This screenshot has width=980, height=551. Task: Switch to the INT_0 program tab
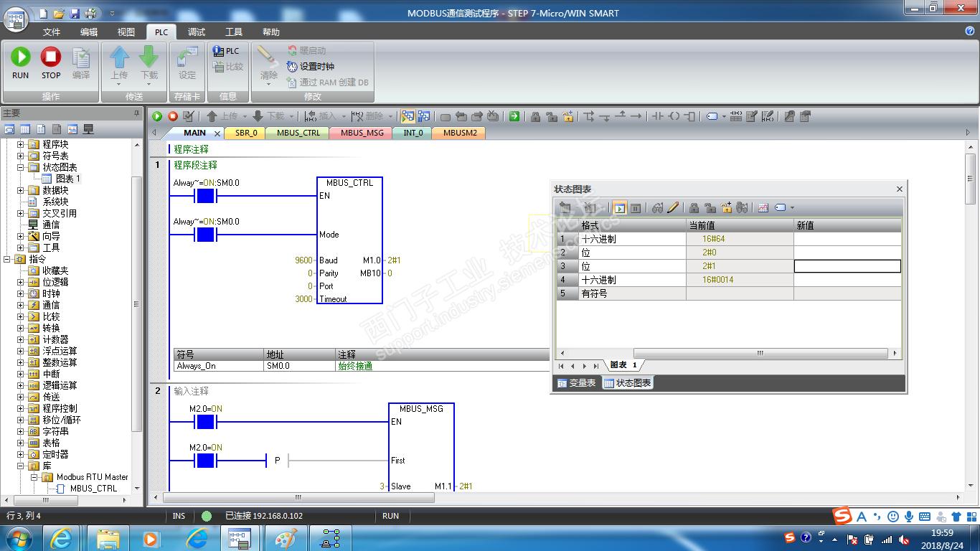pyautogui.click(x=413, y=133)
